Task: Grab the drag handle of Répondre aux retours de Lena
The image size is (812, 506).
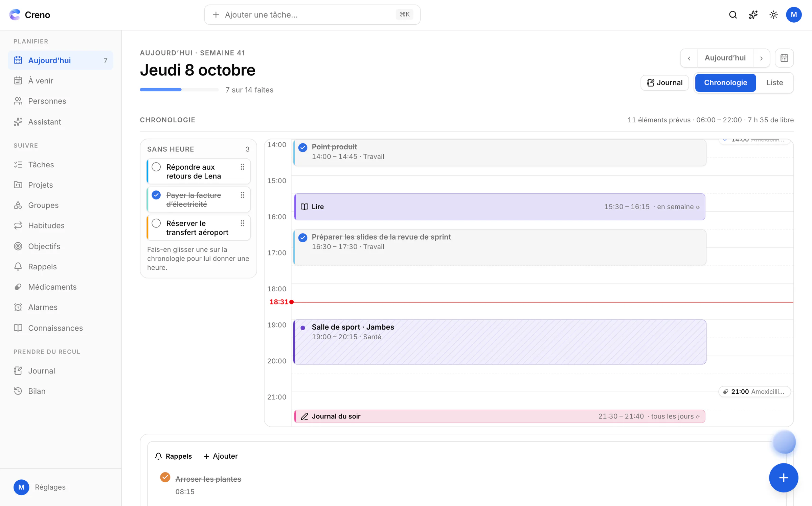Action: 243,167
